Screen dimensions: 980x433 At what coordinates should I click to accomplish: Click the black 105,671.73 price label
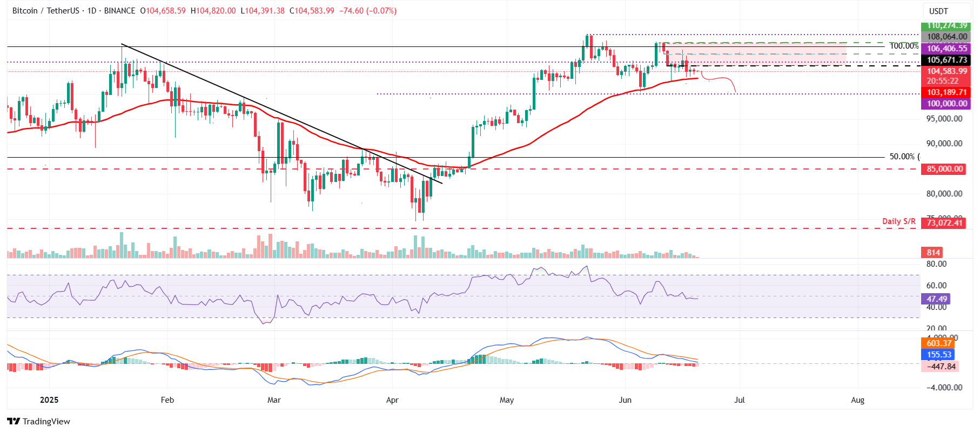(947, 60)
